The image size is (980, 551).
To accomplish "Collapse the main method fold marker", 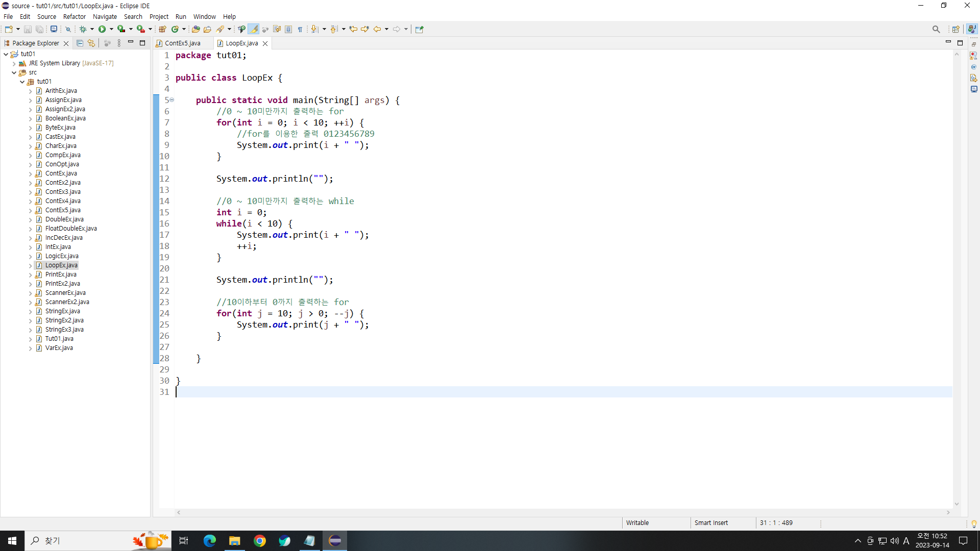I will point(172,100).
